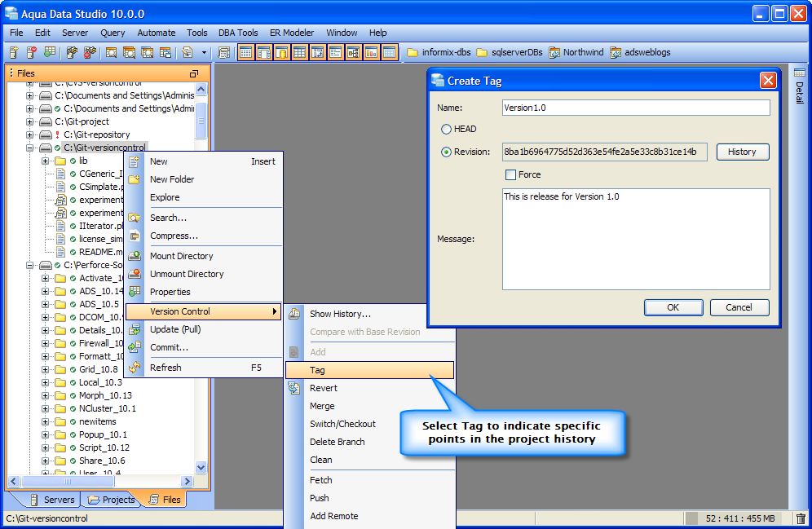Open the sqlserverDBs folder shortcut
812x529 pixels.
click(510, 52)
